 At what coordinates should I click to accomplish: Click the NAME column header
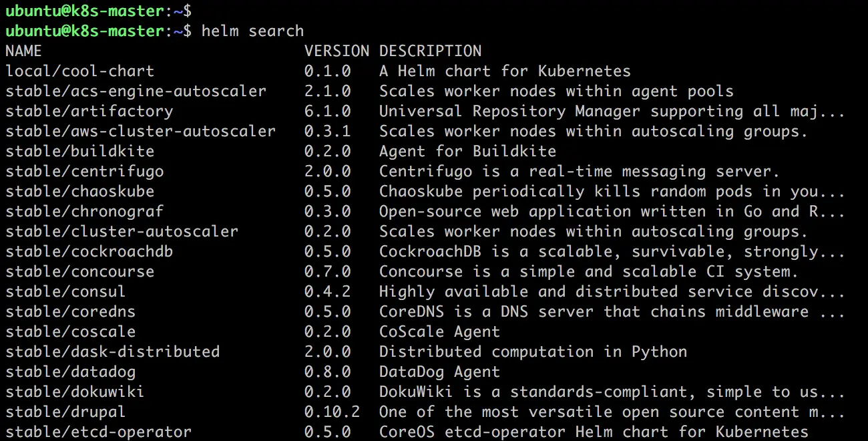click(23, 51)
